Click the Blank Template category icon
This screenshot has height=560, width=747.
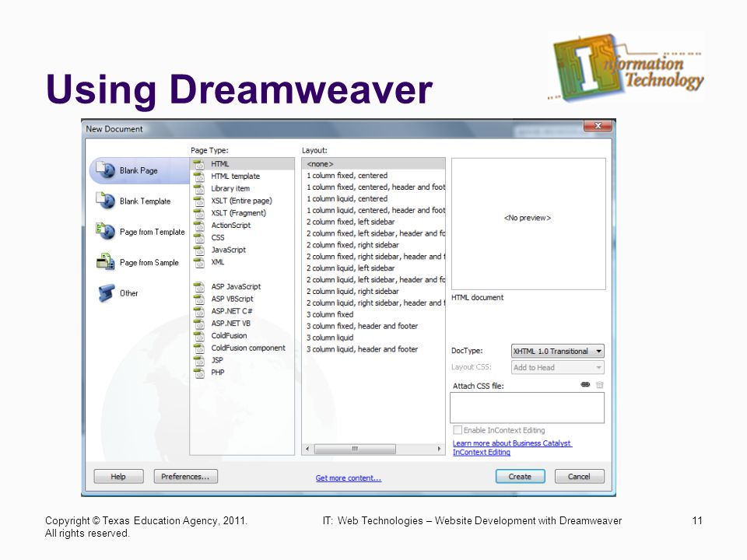tap(105, 201)
